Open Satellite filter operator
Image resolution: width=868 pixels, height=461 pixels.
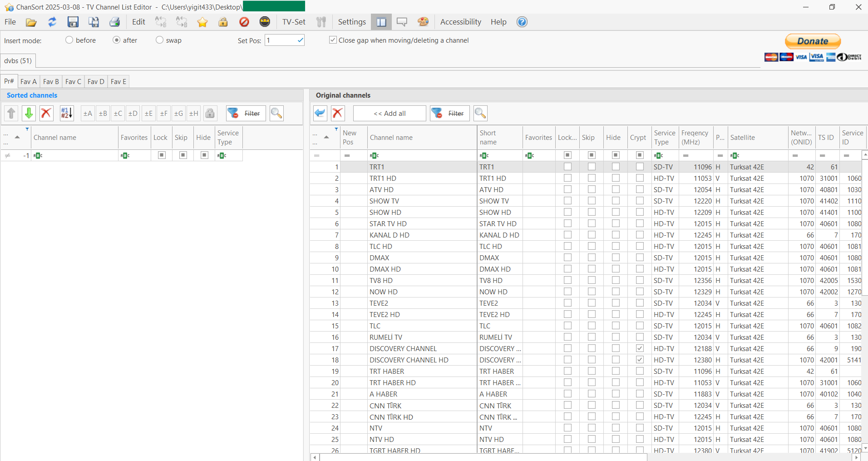coord(735,156)
